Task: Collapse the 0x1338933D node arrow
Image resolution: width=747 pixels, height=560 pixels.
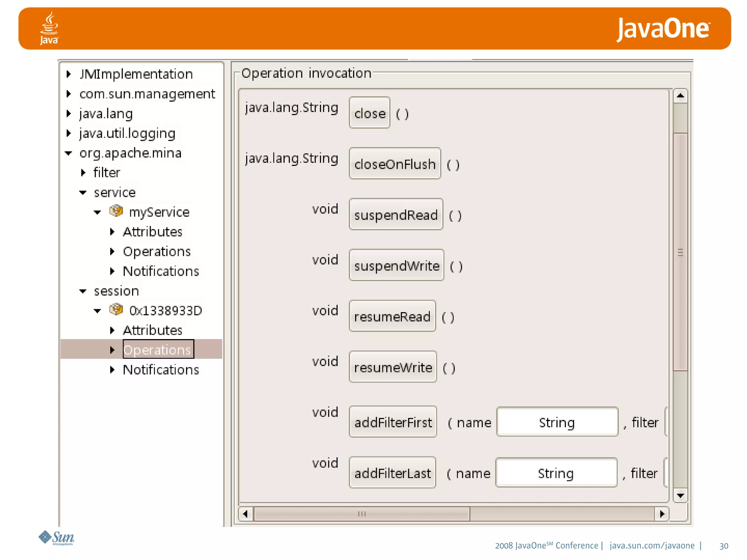Action: click(97, 311)
